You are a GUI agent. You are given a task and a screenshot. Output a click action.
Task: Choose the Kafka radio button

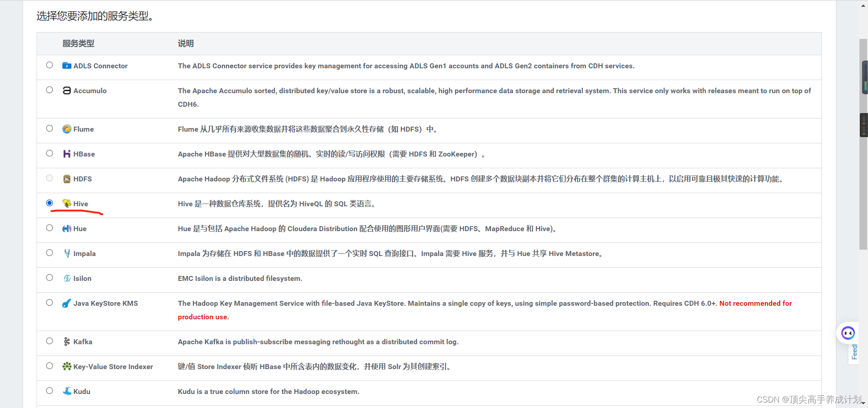50,341
